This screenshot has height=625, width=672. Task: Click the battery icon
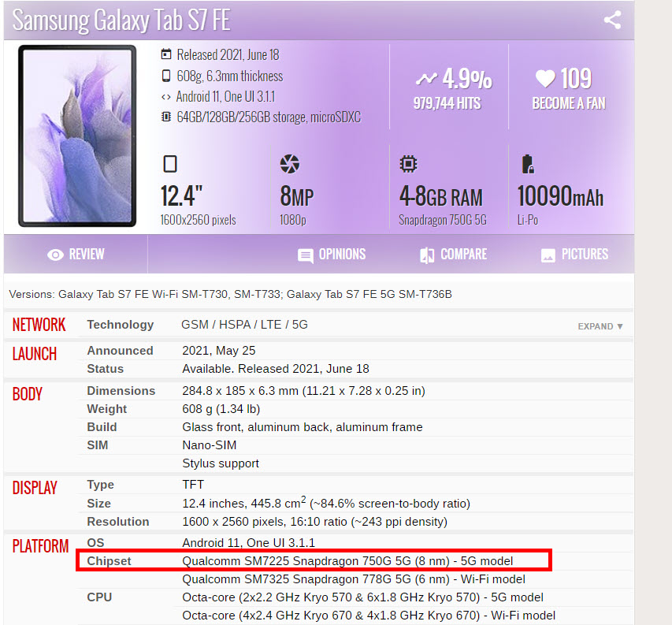[528, 164]
